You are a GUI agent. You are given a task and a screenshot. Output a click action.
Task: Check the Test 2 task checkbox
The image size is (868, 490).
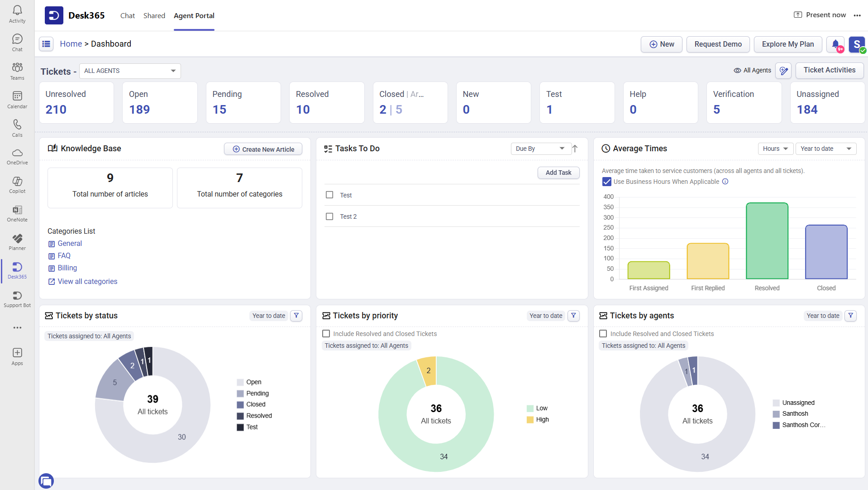329,216
